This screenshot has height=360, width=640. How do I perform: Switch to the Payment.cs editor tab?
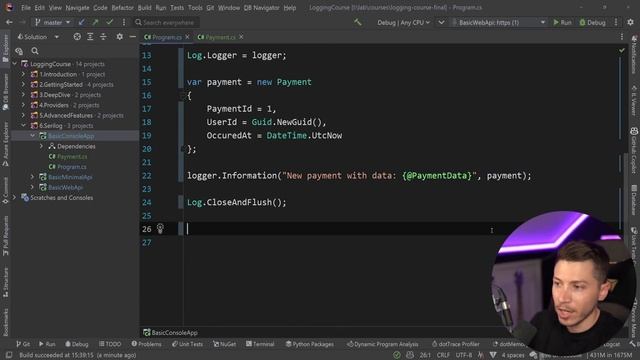click(217, 37)
